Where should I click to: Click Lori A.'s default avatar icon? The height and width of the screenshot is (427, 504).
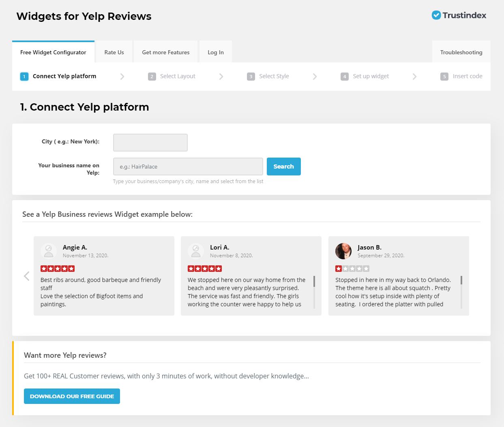coord(196,251)
